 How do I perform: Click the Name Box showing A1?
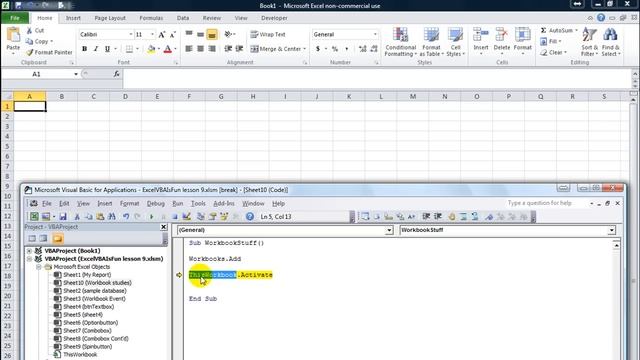37,74
